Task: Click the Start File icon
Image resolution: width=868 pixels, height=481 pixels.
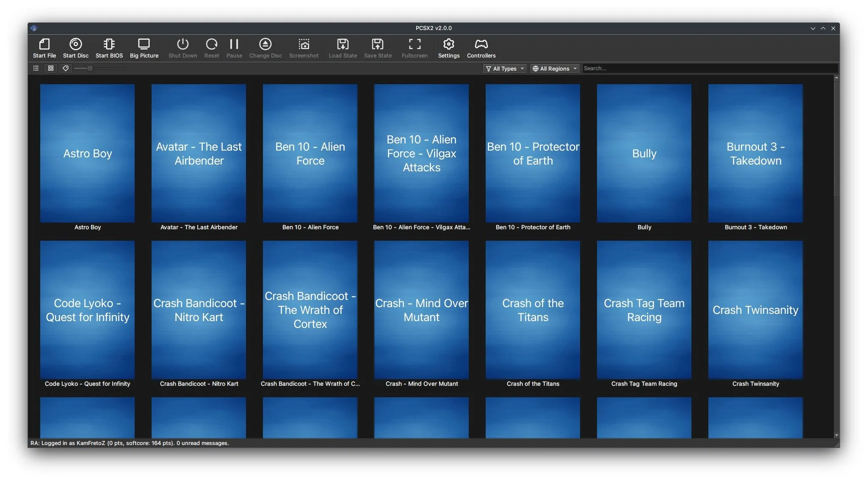Action: click(x=44, y=44)
